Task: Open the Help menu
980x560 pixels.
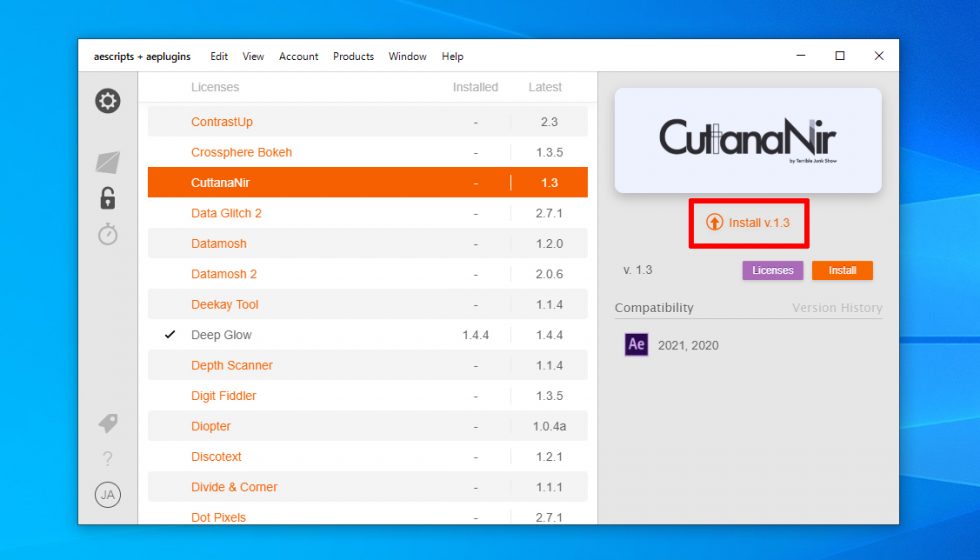Action: point(452,56)
